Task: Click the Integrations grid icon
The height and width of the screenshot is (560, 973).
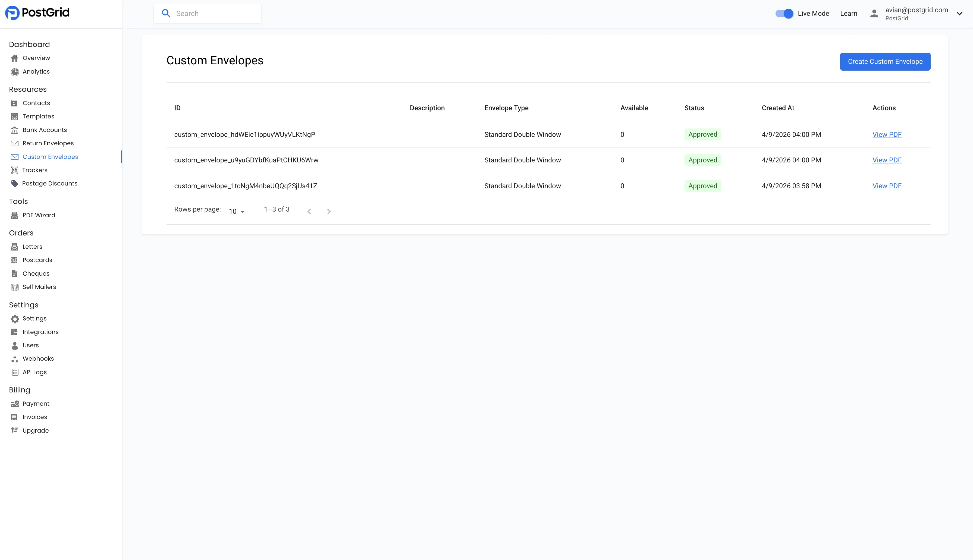Action: click(14, 332)
